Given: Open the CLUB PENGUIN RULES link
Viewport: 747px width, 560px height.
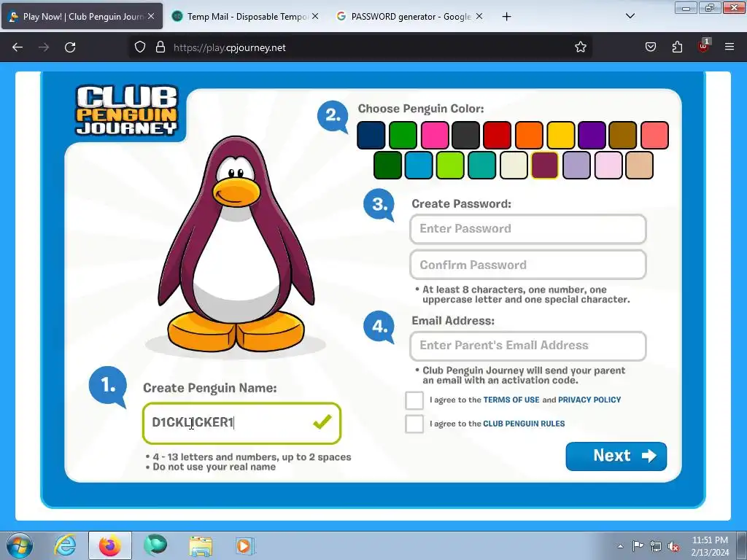Looking at the screenshot, I should coord(524,424).
